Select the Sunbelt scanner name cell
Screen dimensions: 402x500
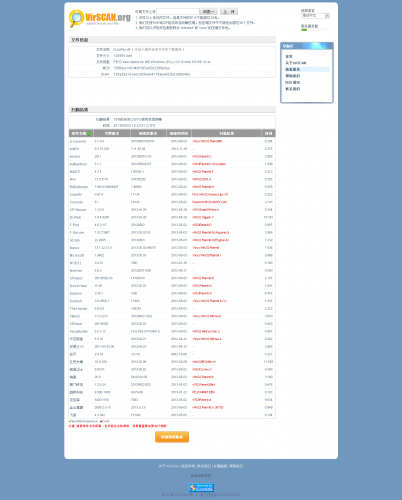[76, 301]
